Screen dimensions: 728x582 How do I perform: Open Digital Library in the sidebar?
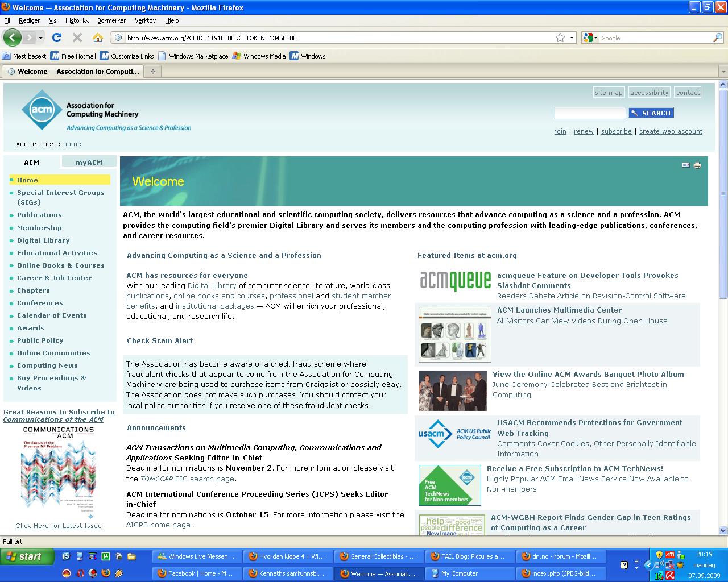[43, 240]
